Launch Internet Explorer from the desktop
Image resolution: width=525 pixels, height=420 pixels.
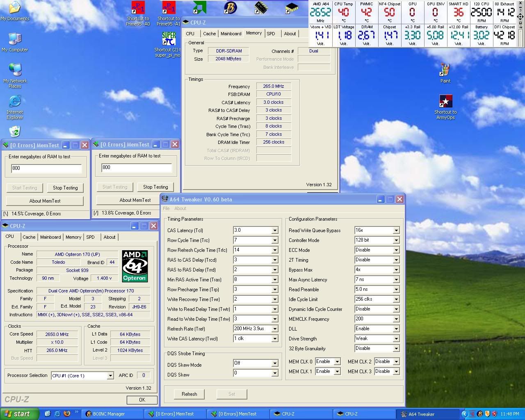click(15, 107)
